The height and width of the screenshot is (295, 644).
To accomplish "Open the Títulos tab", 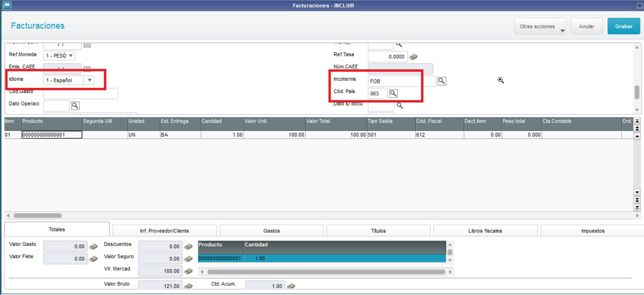I will [378, 231].
